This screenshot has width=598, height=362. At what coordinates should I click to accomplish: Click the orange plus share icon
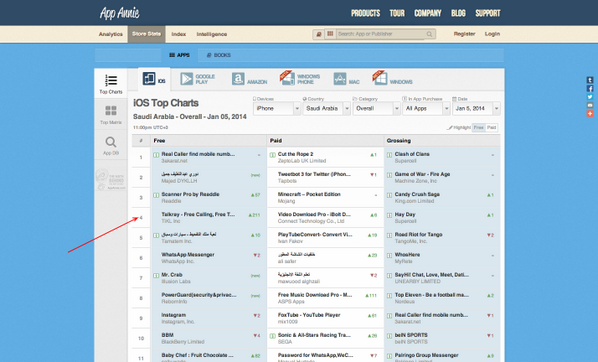point(590,114)
